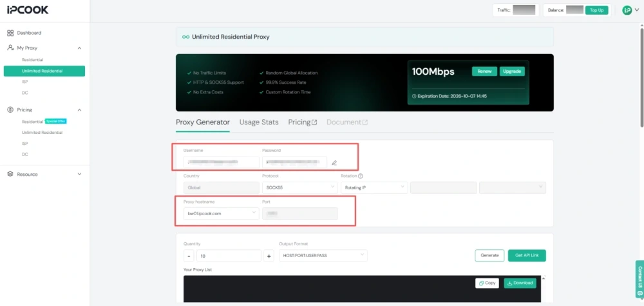Click the IPCOOK logo

click(28, 10)
